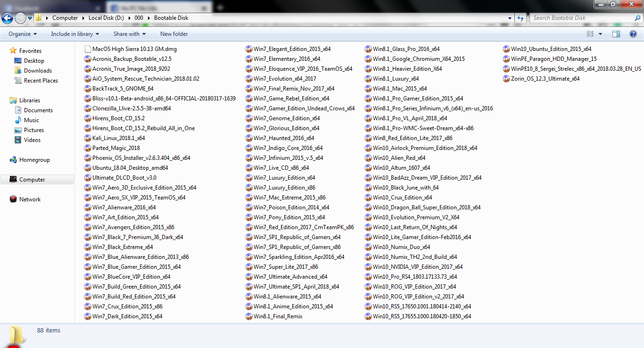
Task: Click Win10_Crux_Edition_x64 file name
Action: pos(403,198)
